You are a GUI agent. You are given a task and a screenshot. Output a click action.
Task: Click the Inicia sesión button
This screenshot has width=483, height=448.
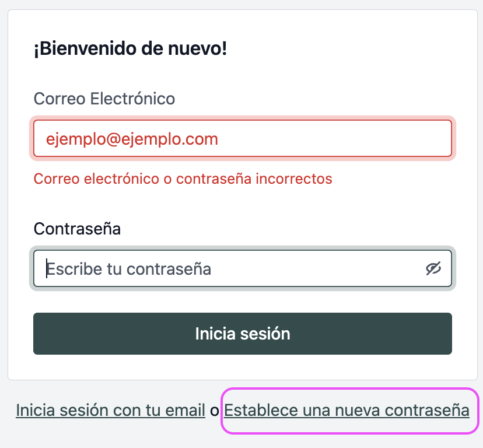pyautogui.click(x=242, y=334)
